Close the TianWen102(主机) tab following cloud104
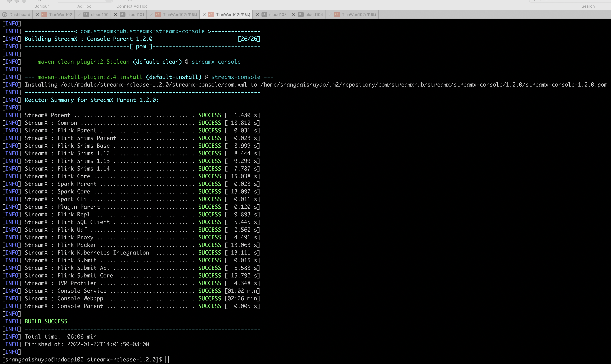 point(330,15)
